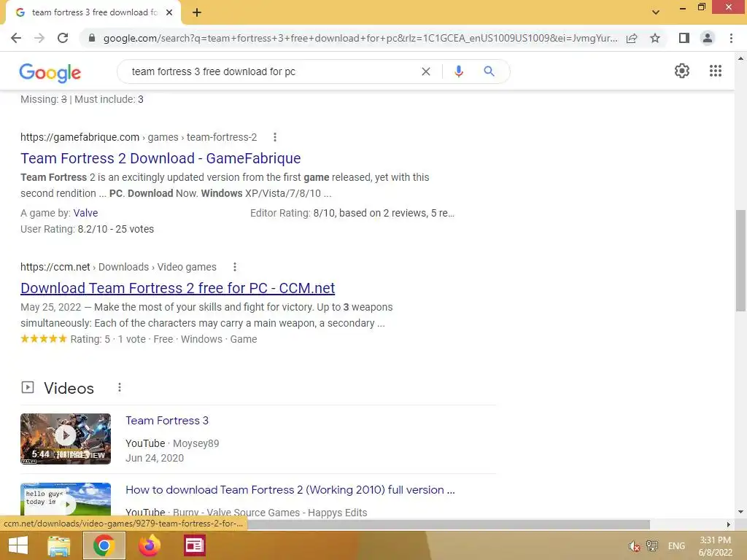Close the team fortress 3 tab
Image resolution: width=747 pixels, height=560 pixels.
coord(169,12)
